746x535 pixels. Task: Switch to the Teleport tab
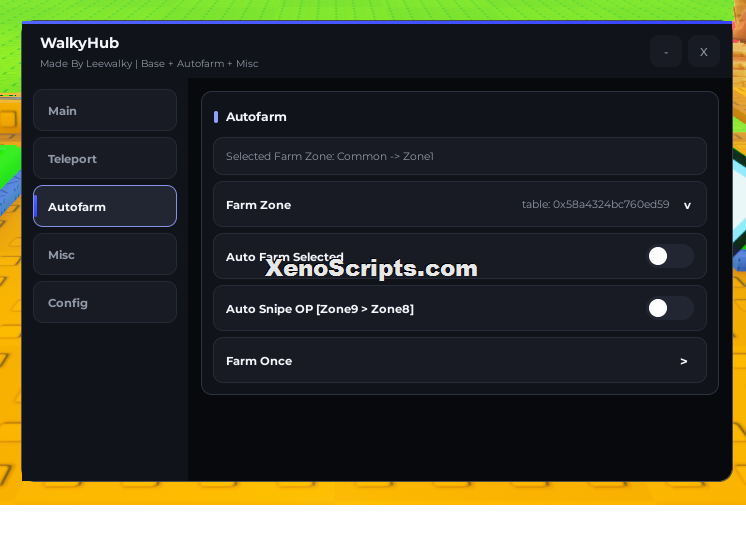105,158
